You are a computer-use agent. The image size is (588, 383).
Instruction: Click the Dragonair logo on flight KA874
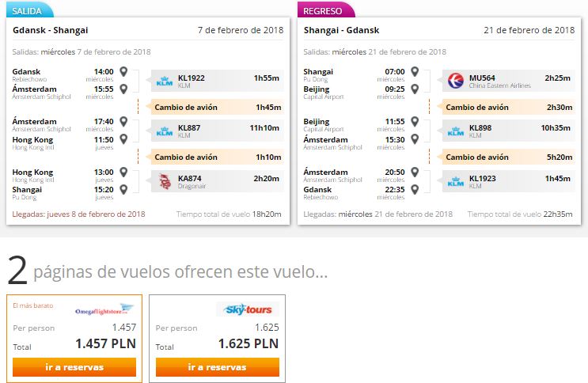tap(165, 181)
